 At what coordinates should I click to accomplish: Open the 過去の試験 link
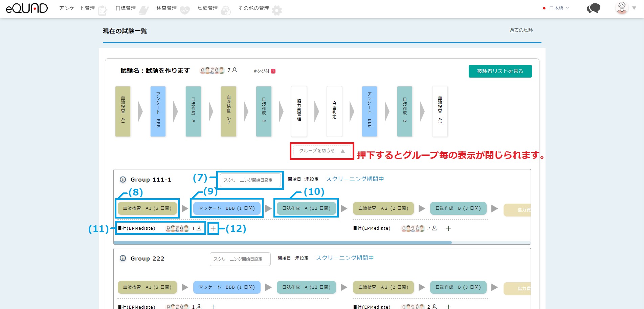(x=521, y=30)
